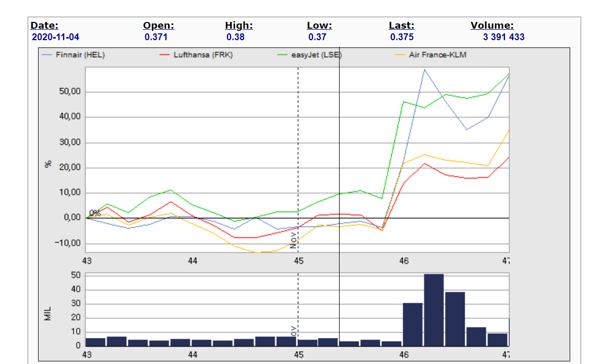Image resolution: width=602 pixels, height=364 pixels.
Task: Click the Finnair peak point after week 46
Action: tap(425, 69)
